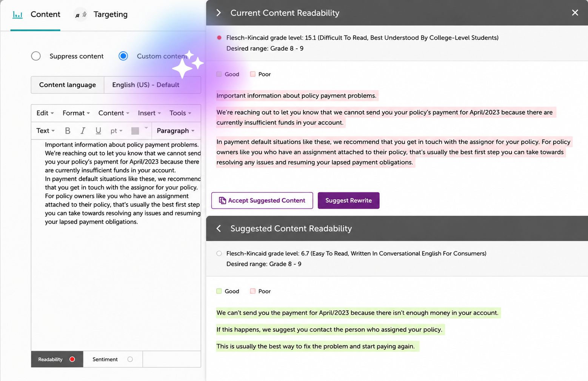
Task: Click "Desired range: Grade 8 - 9" under Current Content
Action: coord(265,48)
